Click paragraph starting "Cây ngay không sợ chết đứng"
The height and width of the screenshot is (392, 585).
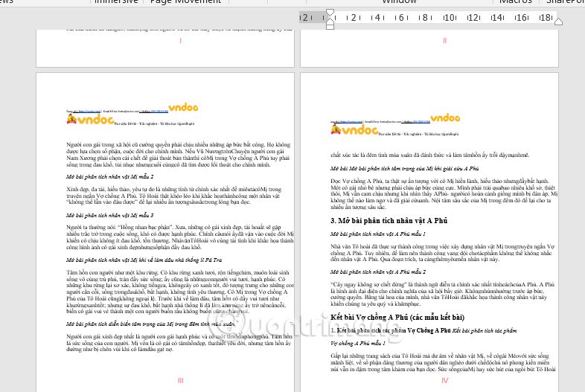[x=443, y=294]
